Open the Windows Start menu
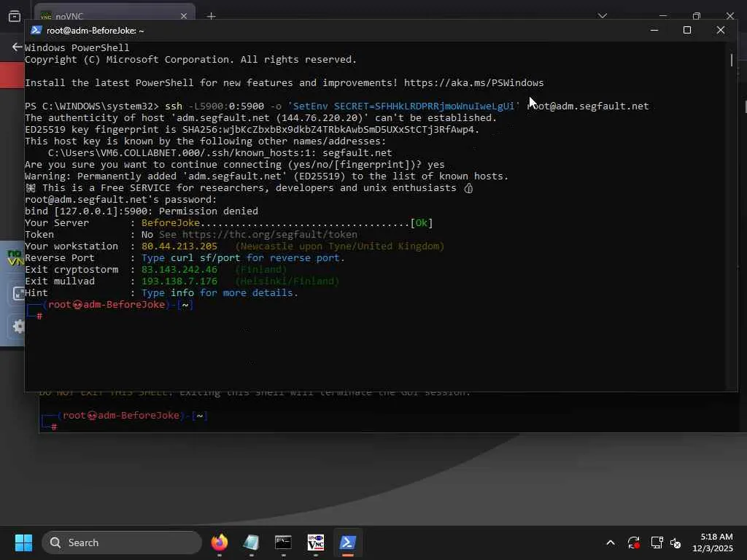The height and width of the screenshot is (560, 747). [x=23, y=542]
